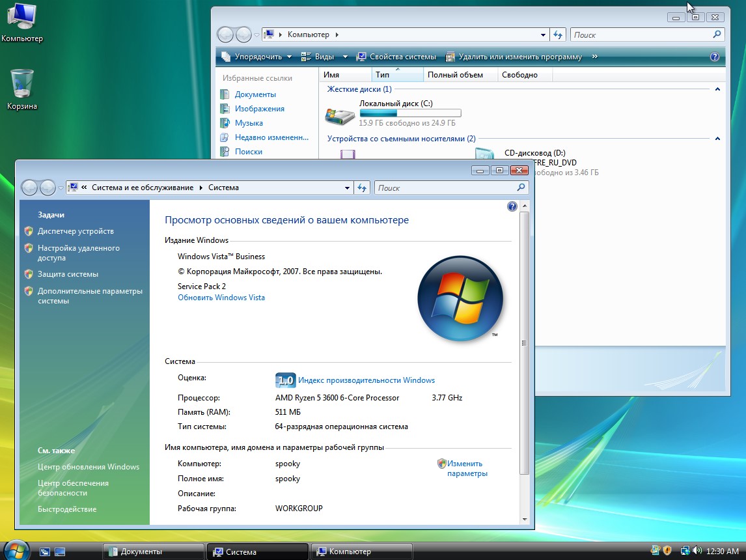Click the security shield tray icon
Screen dimensions: 746x560
click(x=667, y=550)
